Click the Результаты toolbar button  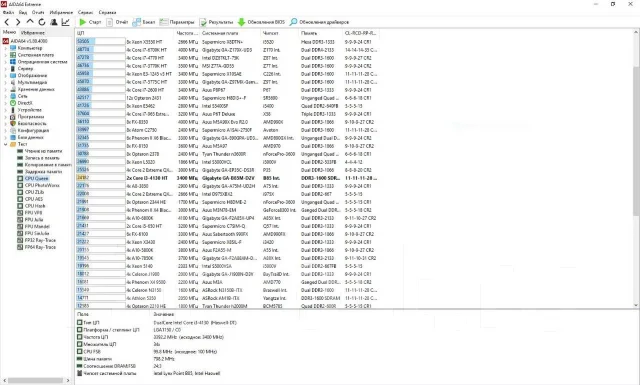click(216, 22)
